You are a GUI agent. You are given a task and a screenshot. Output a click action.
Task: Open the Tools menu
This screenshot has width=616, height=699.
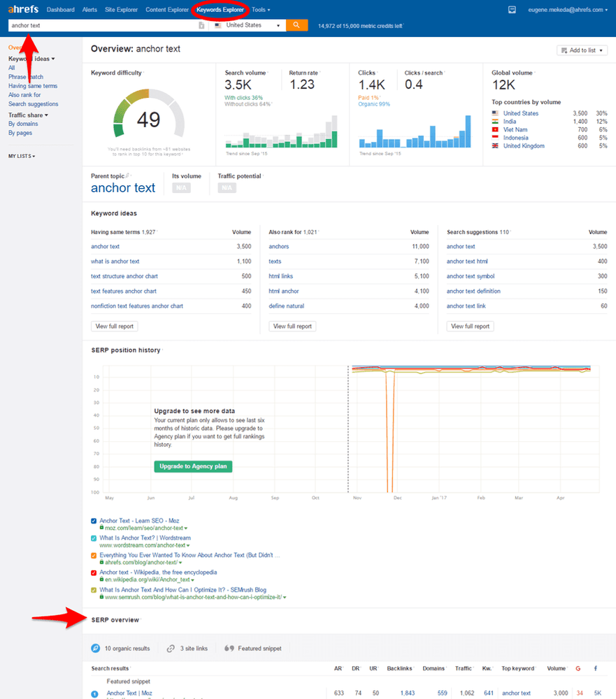[261, 10]
